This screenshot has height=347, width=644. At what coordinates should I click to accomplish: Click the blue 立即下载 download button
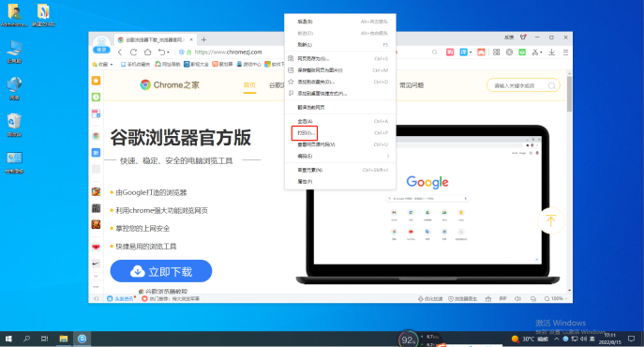click(x=161, y=271)
